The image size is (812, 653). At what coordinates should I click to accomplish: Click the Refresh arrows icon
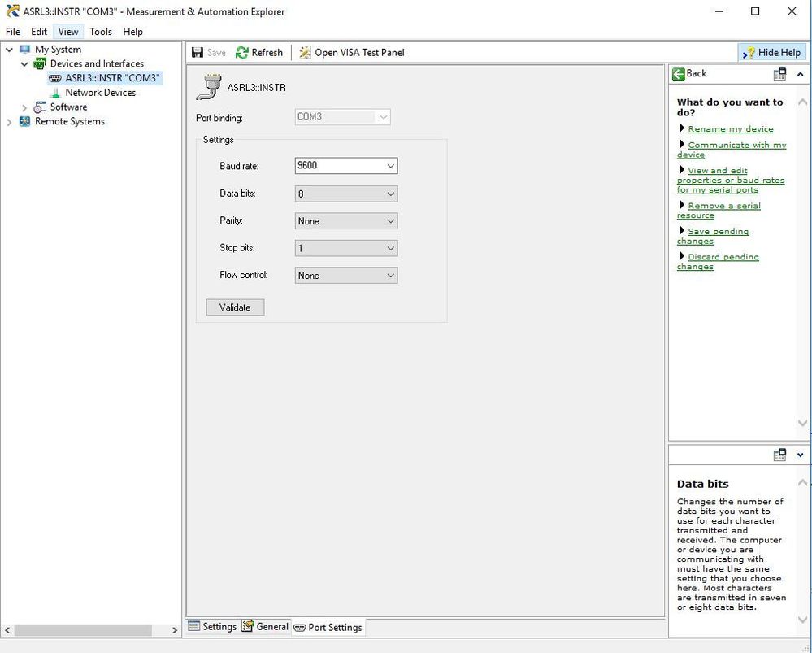pyautogui.click(x=242, y=52)
